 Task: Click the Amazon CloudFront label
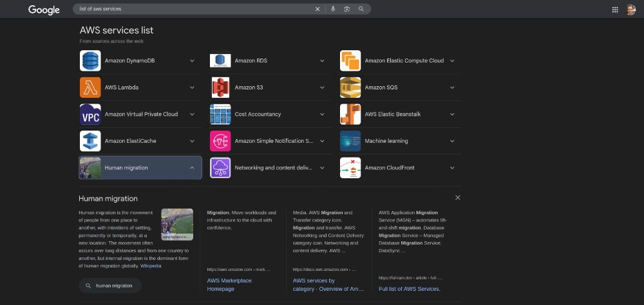390,167
